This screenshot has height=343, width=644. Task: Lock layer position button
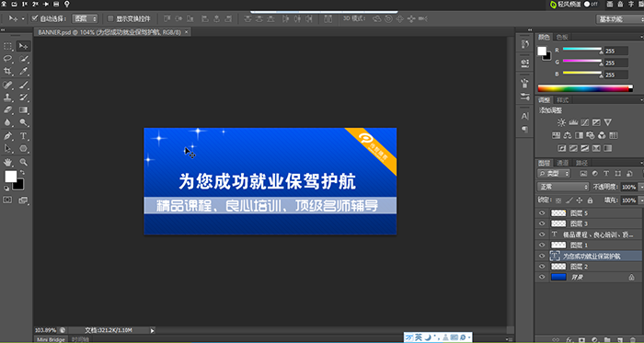580,200
